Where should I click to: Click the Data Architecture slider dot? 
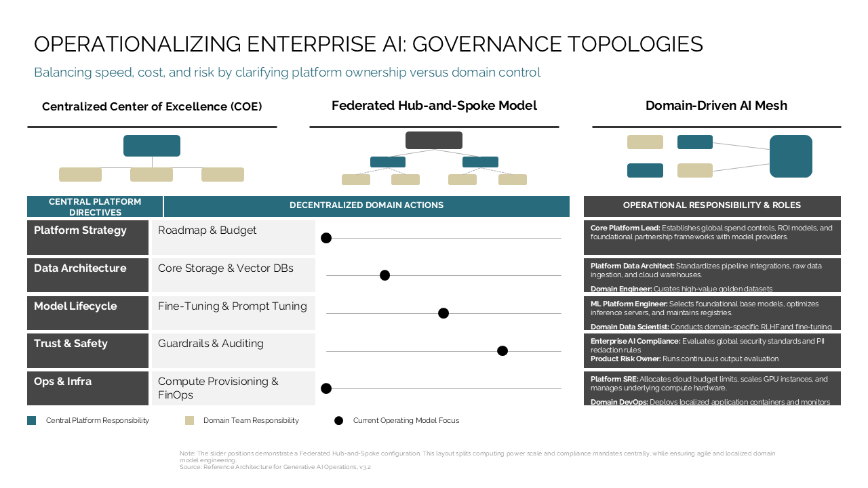(384, 275)
